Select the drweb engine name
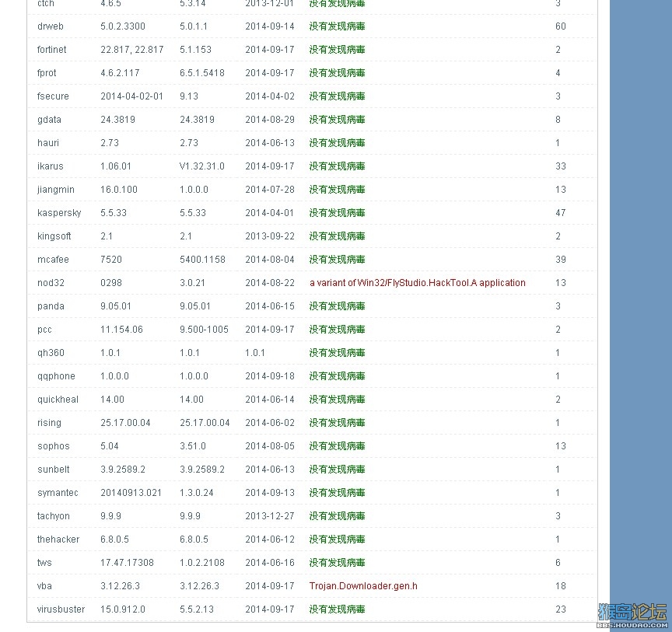Image resolution: width=672 pixels, height=632 pixels. (50, 26)
